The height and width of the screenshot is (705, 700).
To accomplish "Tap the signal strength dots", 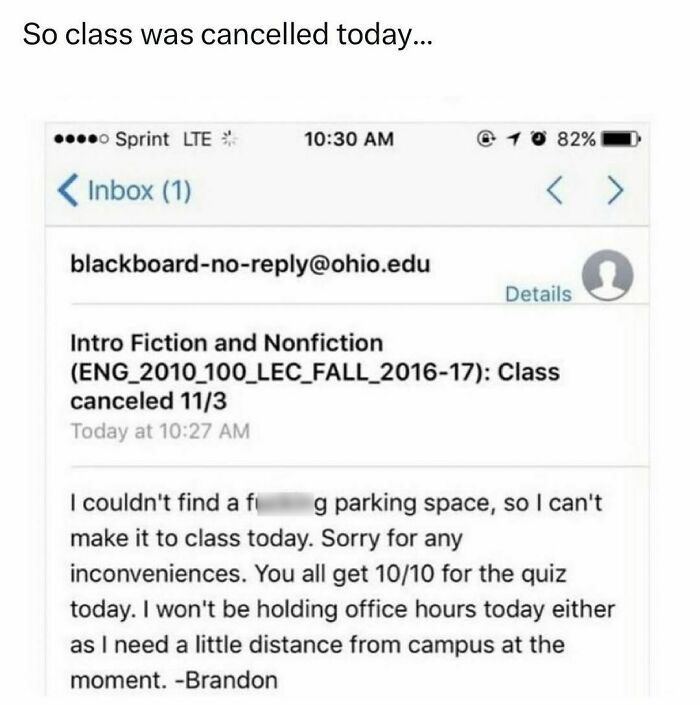I will pos(81,139).
